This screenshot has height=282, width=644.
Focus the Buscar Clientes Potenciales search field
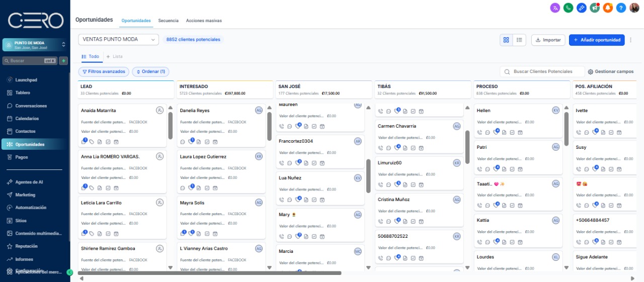(542, 72)
